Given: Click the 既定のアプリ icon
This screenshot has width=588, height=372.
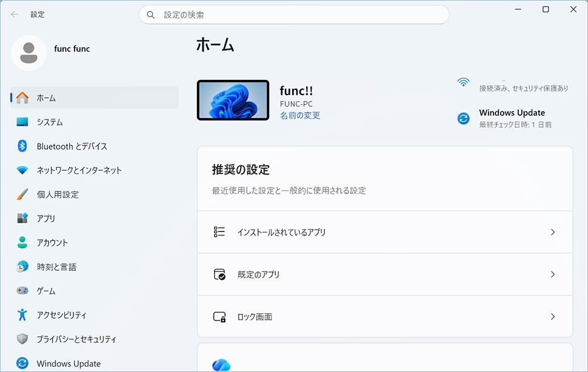Looking at the screenshot, I should point(219,274).
